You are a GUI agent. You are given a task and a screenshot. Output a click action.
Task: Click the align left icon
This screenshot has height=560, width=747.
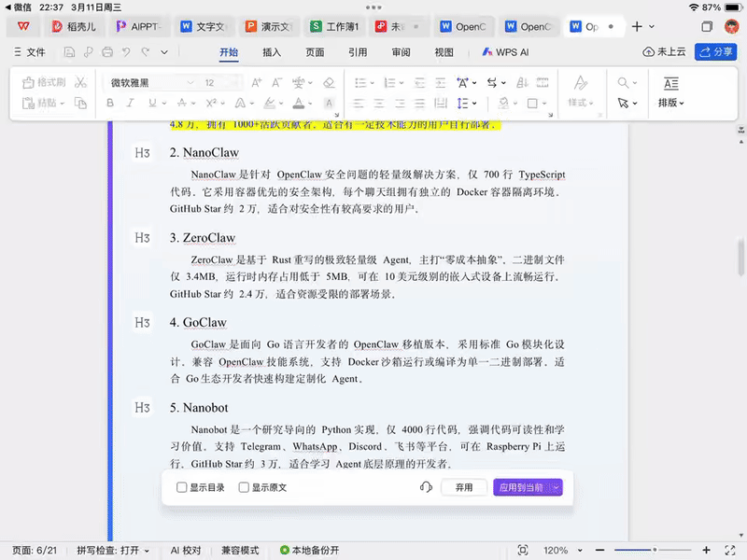coord(359,103)
